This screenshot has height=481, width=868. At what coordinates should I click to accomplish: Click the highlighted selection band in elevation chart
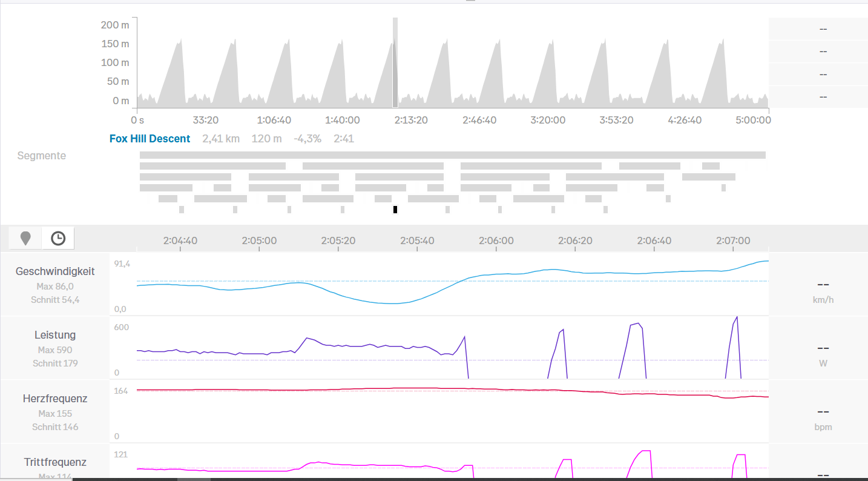pyautogui.click(x=395, y=62)
